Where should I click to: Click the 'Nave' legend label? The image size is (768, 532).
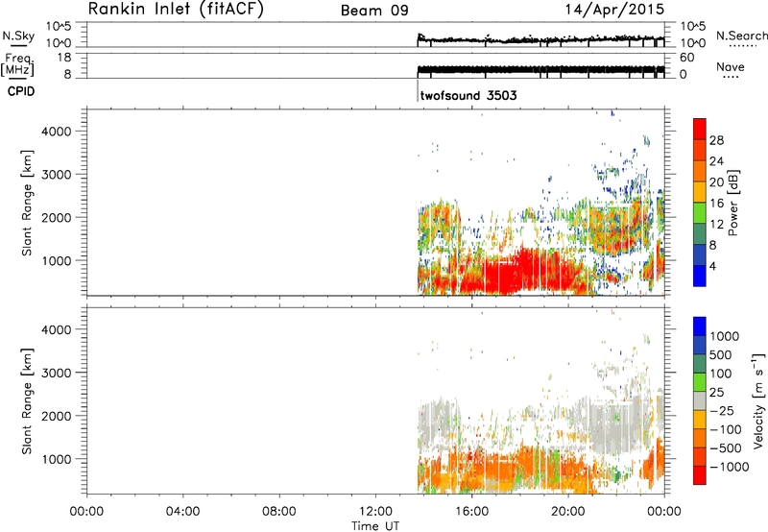point(731,66)
